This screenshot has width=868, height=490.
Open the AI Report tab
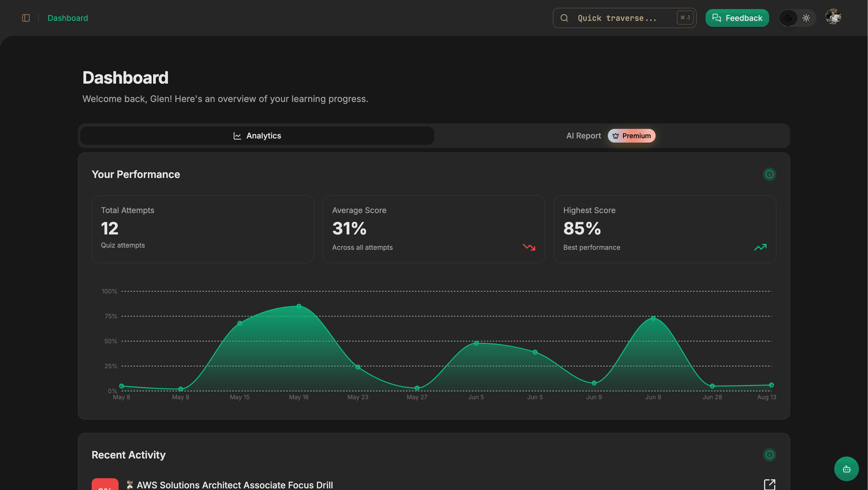click(583, 136)
